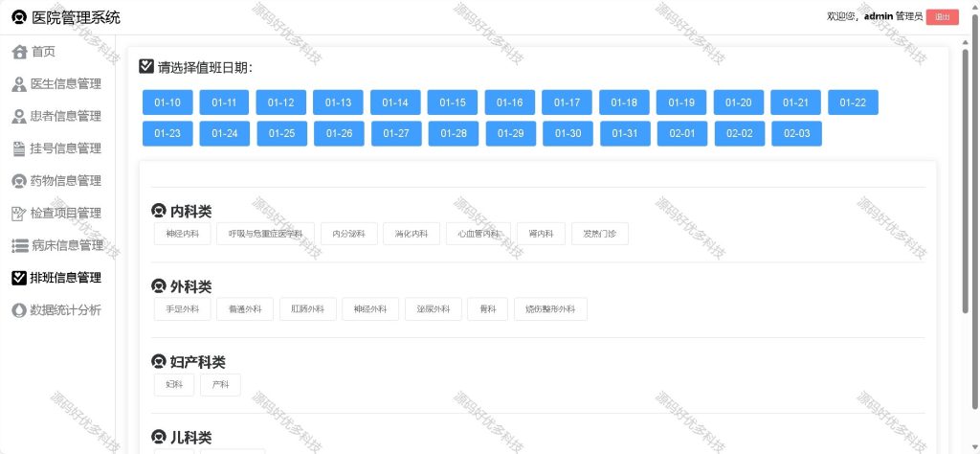Click the hospital logo icon in header
980x454 pixels.
[19, 17]
